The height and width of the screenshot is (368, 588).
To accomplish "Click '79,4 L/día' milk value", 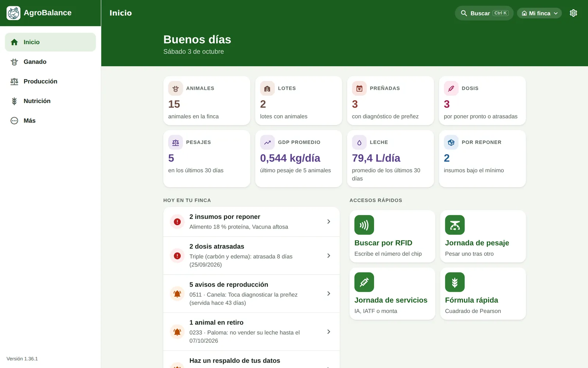I will [x=376, y=158].
